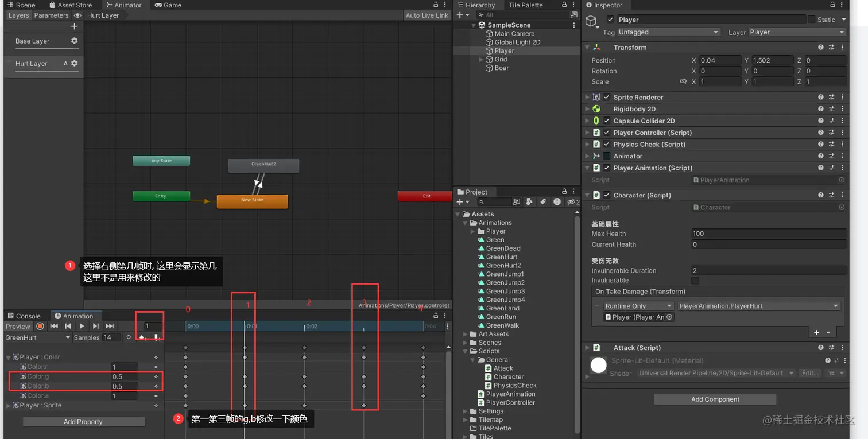Click the Edit... button for the shader

810,374
